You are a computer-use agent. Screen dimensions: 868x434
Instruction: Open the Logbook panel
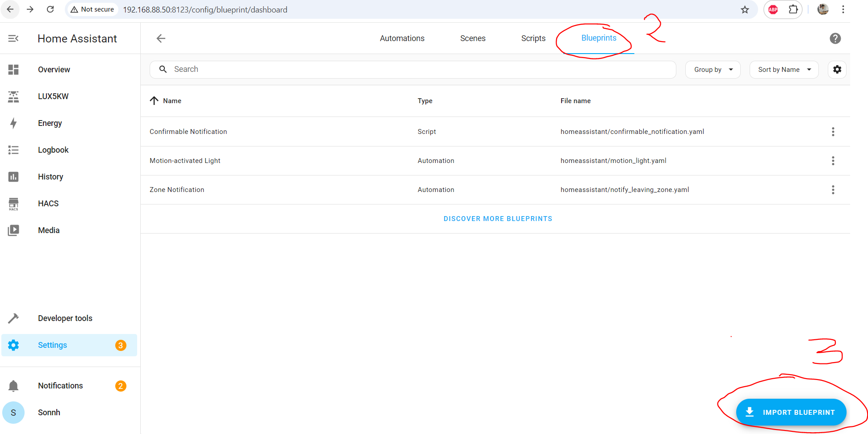click(x=69, y=150)
